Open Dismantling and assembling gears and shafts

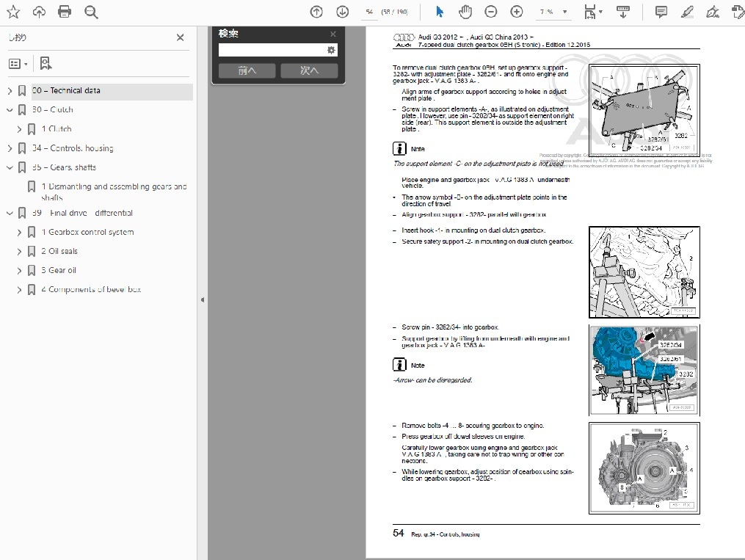tap(114, 192)
